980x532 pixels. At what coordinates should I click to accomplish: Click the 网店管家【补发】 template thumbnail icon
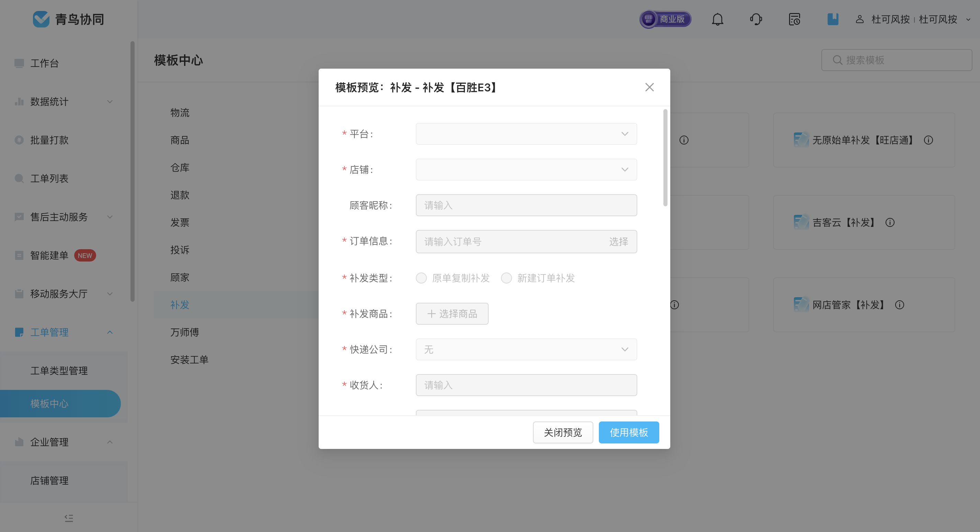point(801,304)
